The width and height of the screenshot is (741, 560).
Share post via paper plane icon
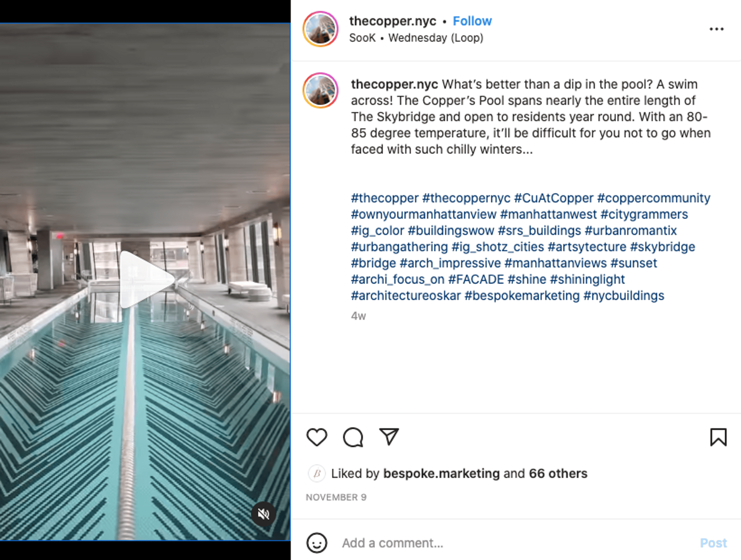(x=389, y=437)
